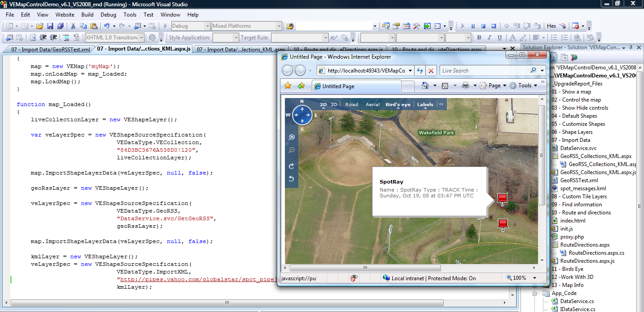Screen dimensions: 644x312
Task: Switch the map to 3D mode
Action: click(x=334, y=105)
